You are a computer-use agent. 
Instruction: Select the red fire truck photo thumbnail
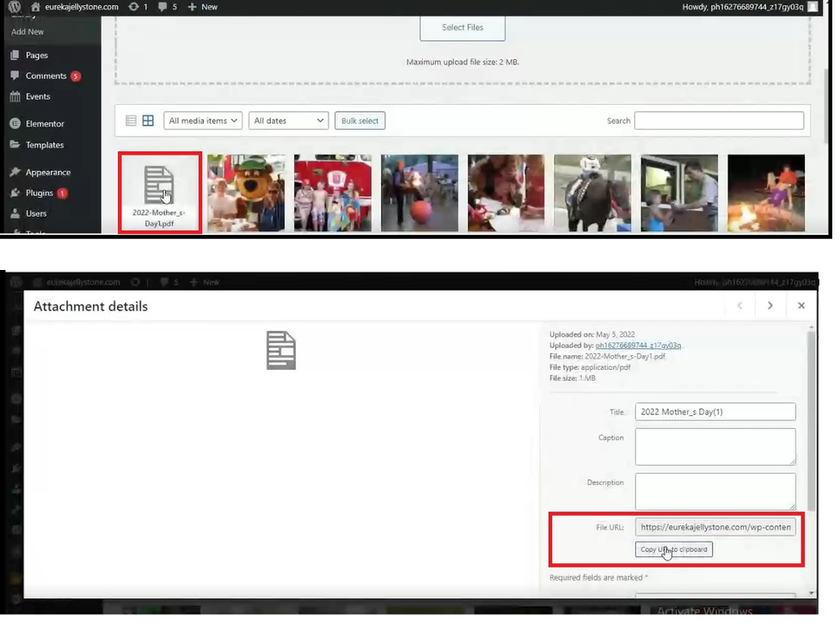333,193
